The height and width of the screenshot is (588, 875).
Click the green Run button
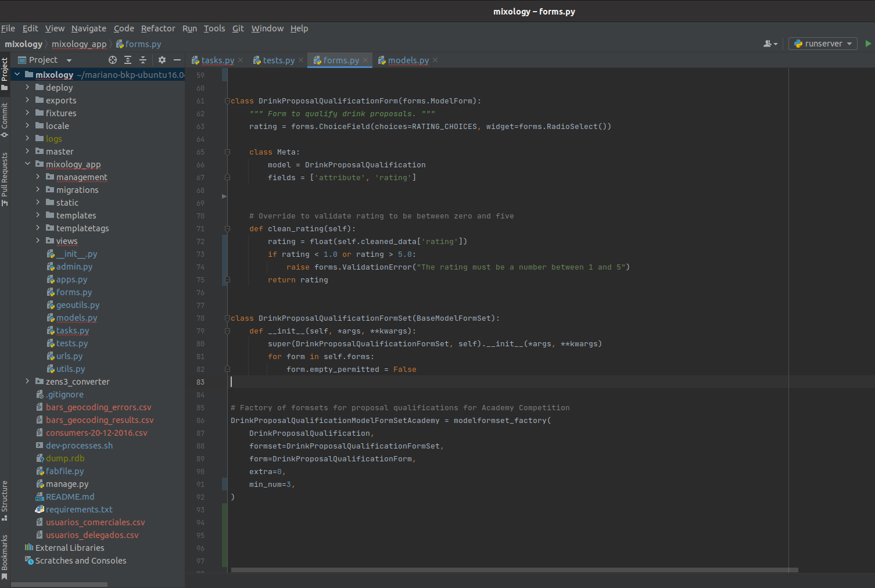coord(868,44)
